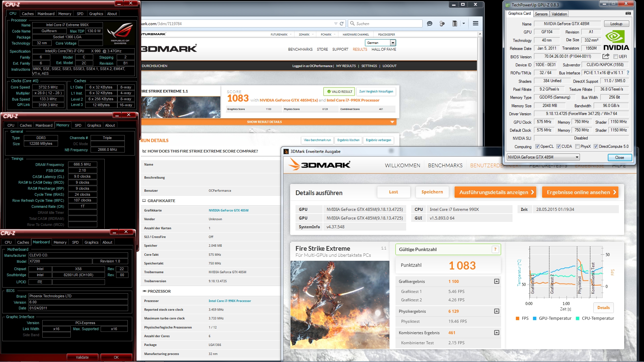Open the URL bar history drop arrow
Image resolution: width=644 pixels, height=362 pixels.
tap(336, 23)
